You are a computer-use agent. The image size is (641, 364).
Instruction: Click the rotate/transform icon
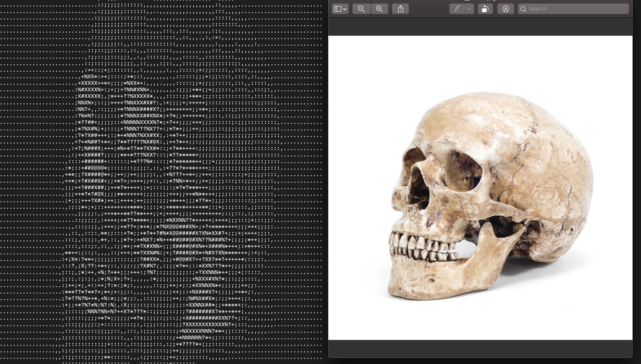tap(485, 8)
